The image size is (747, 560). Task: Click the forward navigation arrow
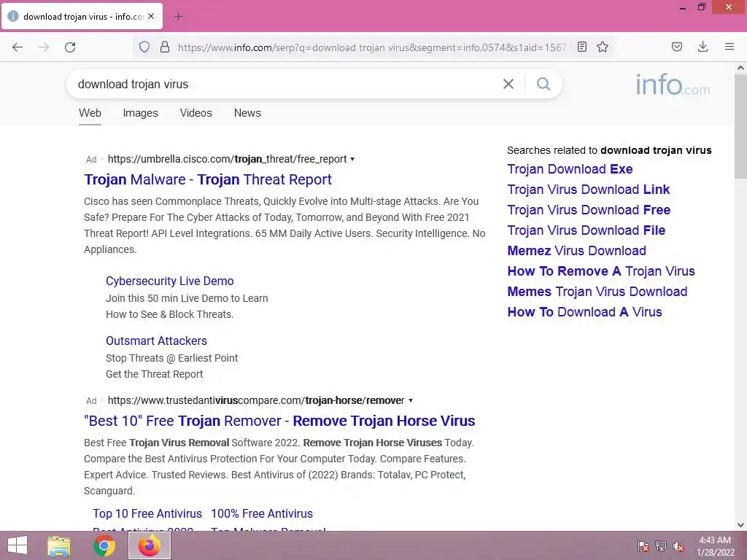[44, 47]
